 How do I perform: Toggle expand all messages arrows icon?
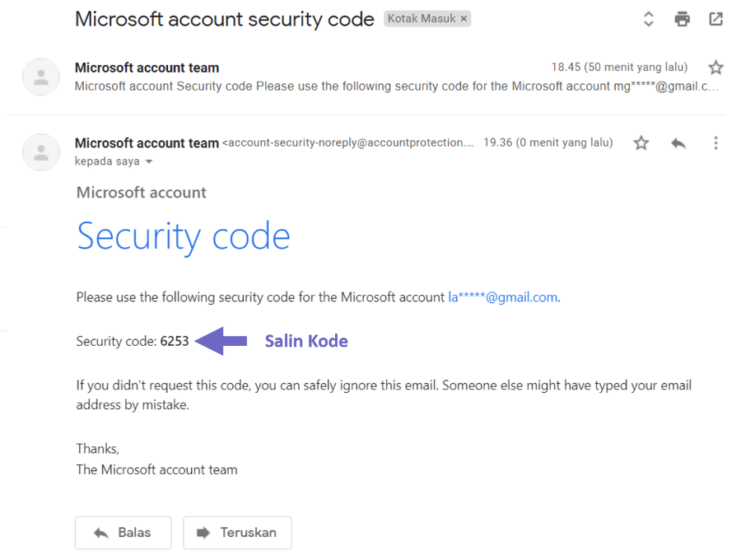click(649, 20)
